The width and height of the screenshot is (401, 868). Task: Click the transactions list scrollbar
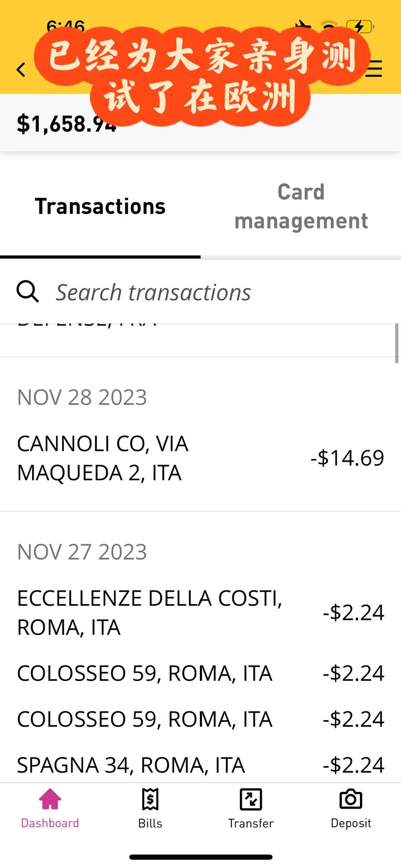397,344
